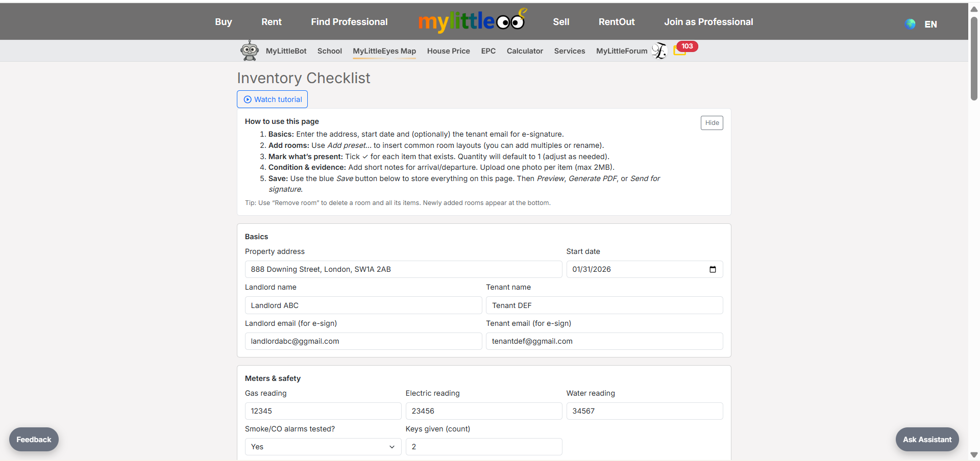Expand the Smoke/CO alarms tested dropdown
The image size is (980, 461).
[x=323, y=447]
